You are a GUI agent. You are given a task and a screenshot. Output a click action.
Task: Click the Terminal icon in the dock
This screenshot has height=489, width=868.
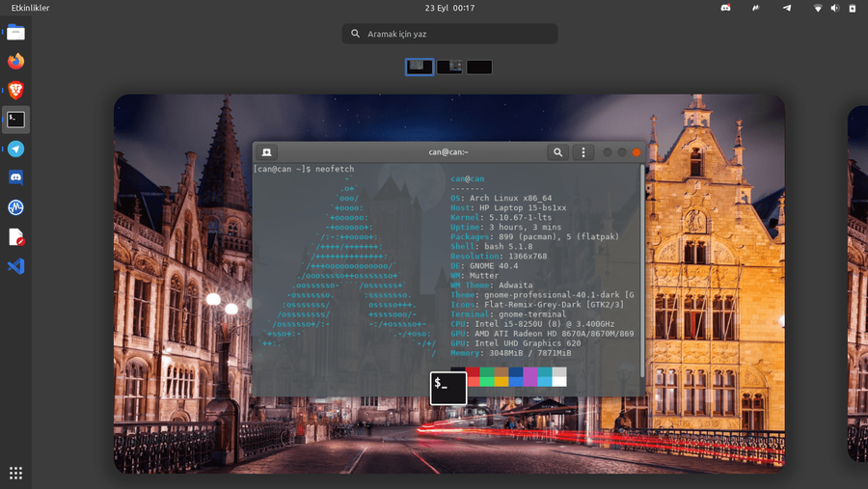pyautogui.click(x=15, y=120)
